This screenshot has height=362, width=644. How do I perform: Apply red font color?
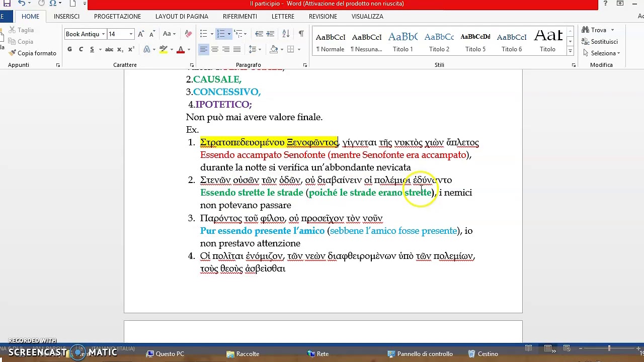point(181,49)
